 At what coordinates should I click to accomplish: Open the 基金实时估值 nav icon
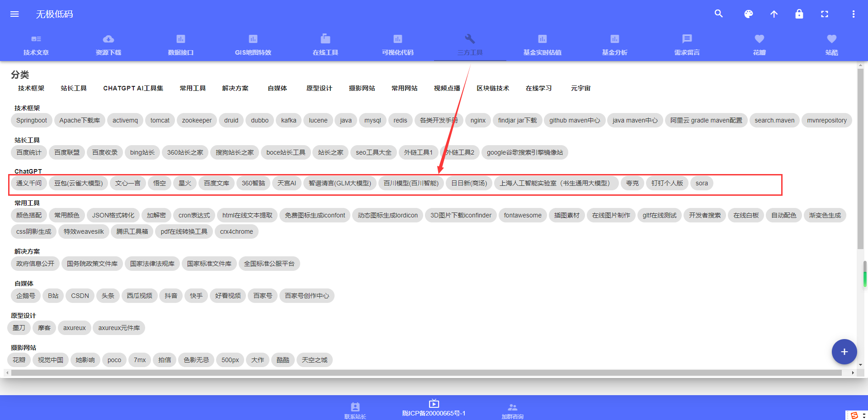[x=542, y=39]
